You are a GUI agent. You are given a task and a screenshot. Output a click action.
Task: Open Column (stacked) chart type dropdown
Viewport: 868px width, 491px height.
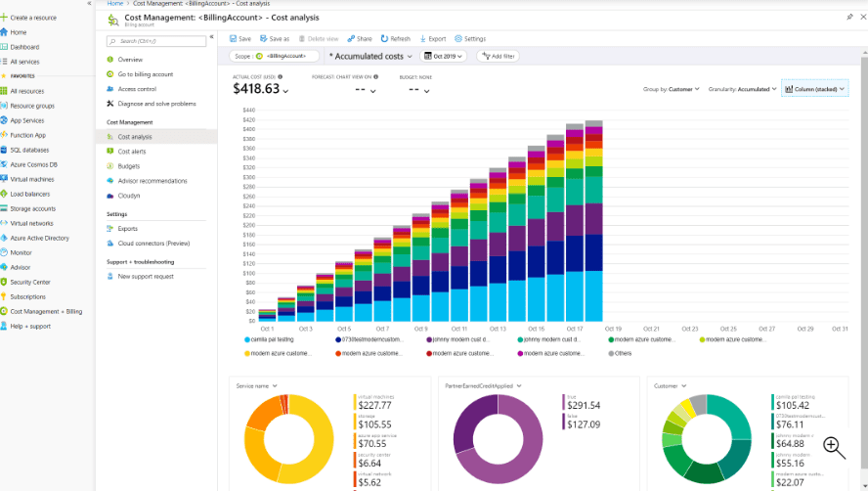click(814, 89)
